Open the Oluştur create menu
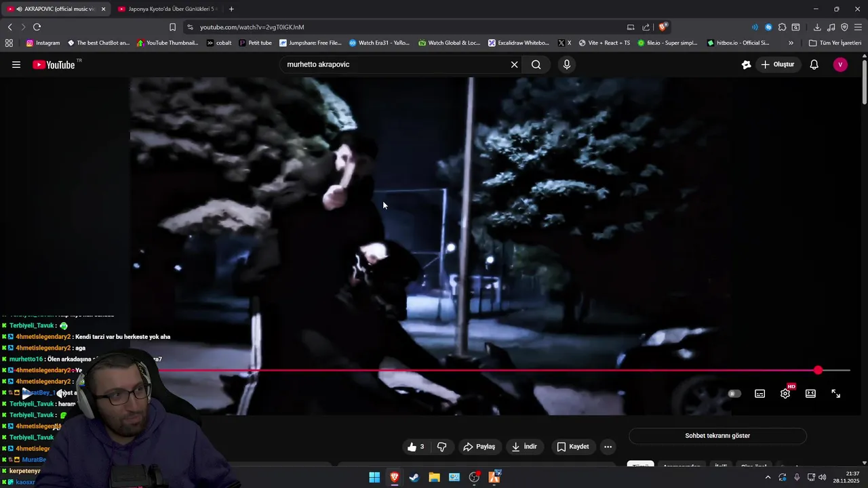The width and height of the screenshot is (868, 488). point(777,64)
